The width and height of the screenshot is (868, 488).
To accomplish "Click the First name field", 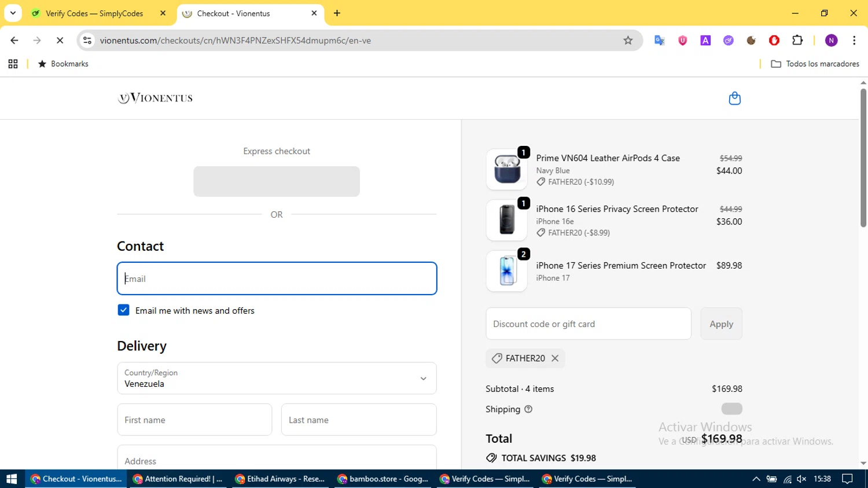I will (x=194, y=420).
